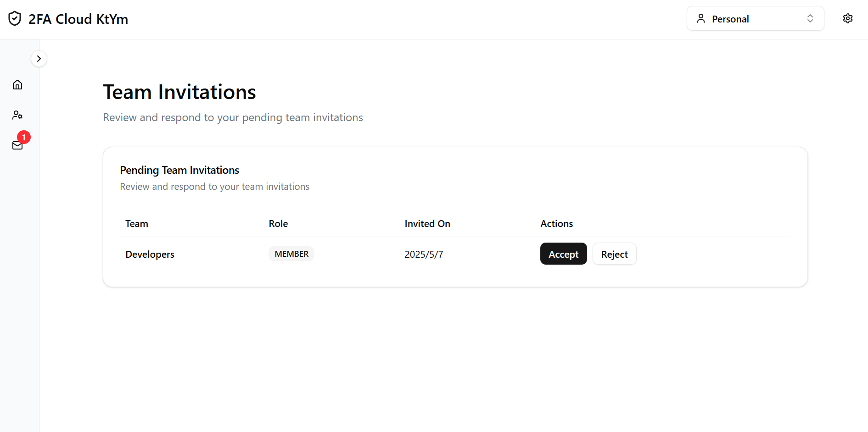Click the red notification badge

[x=24, y=137]
